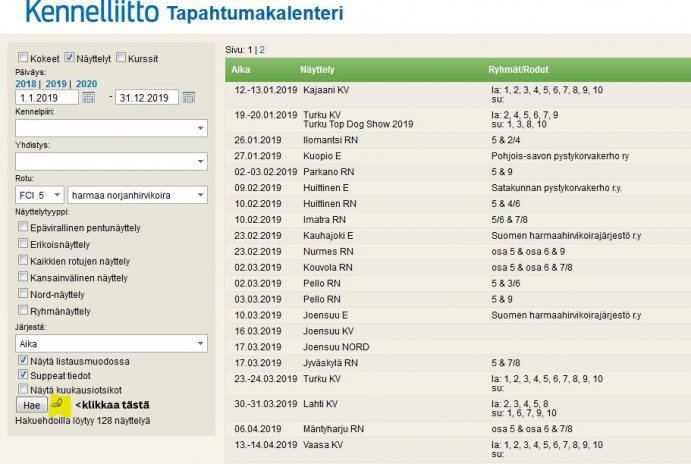Open the Järjestä Aika dropdown
The width and height of the screenshot is (691, 464).
pyautogui.click(x=111, y=343)
